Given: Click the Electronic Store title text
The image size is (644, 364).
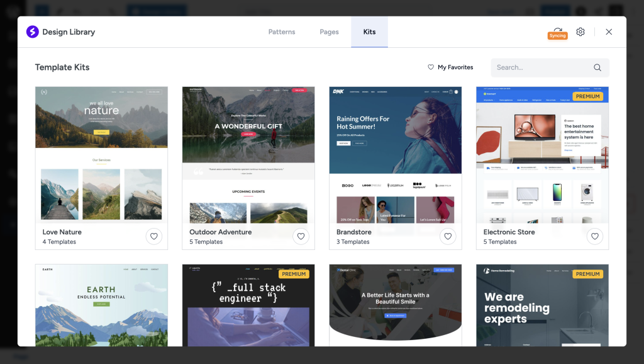Looking at the screenshot, I should click(x=509, y=232).
